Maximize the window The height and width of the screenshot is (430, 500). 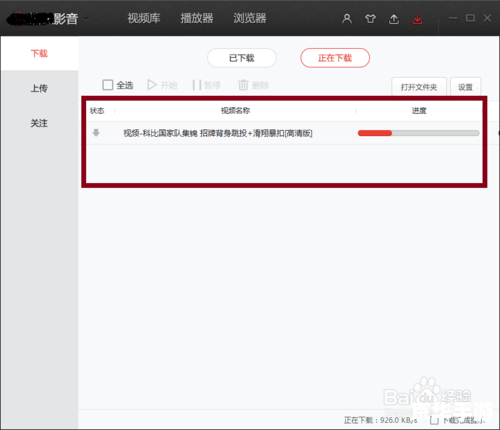click(470, 18)
